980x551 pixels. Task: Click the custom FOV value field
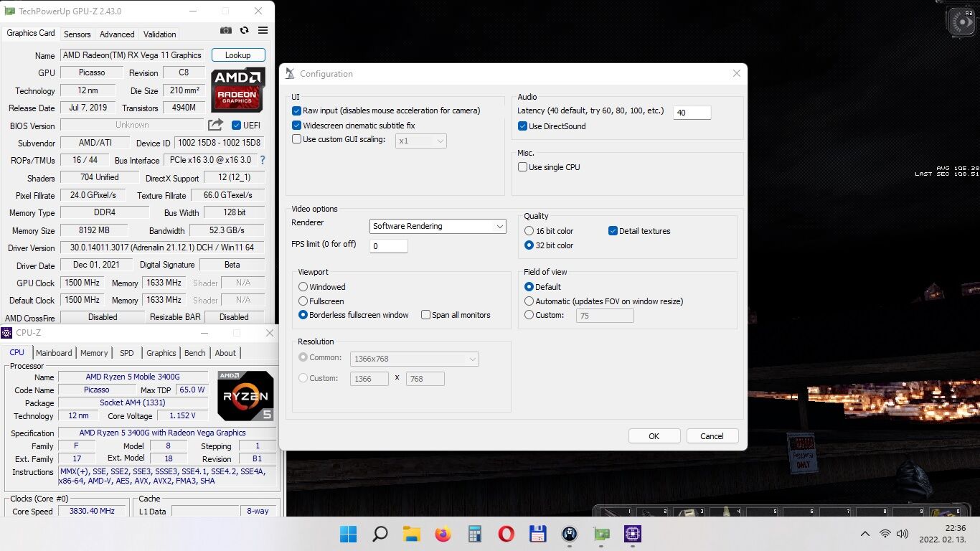pyautogui.click(x=605, y=316)
